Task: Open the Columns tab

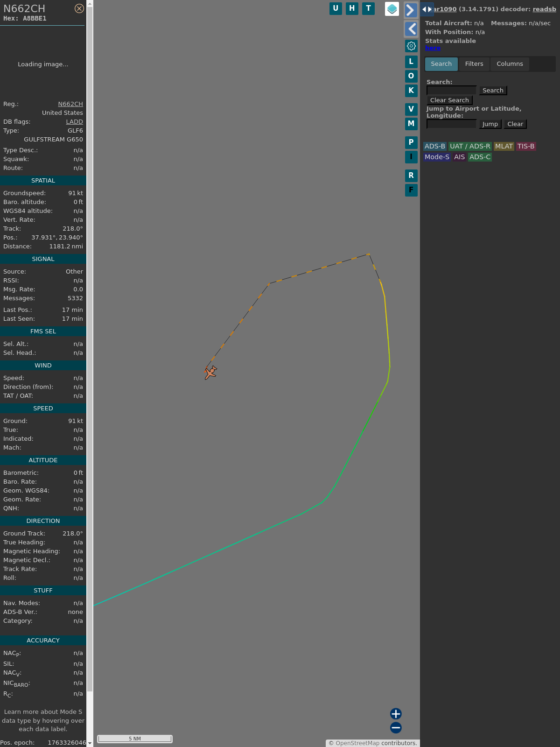Action: [510, 64]
